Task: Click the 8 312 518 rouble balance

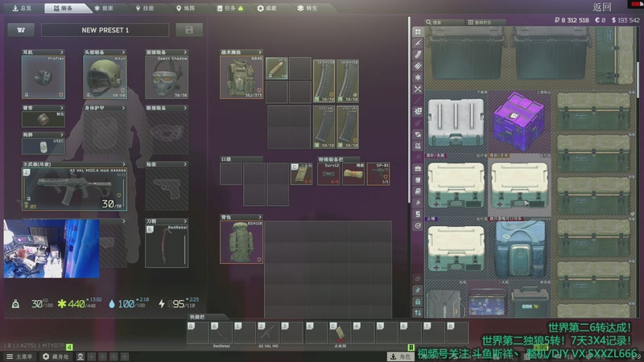Action: [572, 19]
